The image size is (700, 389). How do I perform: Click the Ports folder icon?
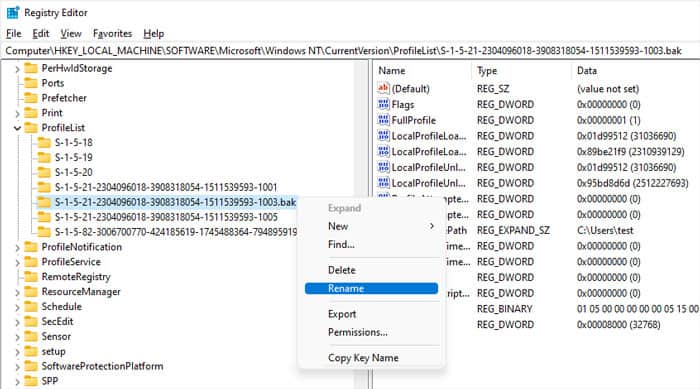coord(31,83)
